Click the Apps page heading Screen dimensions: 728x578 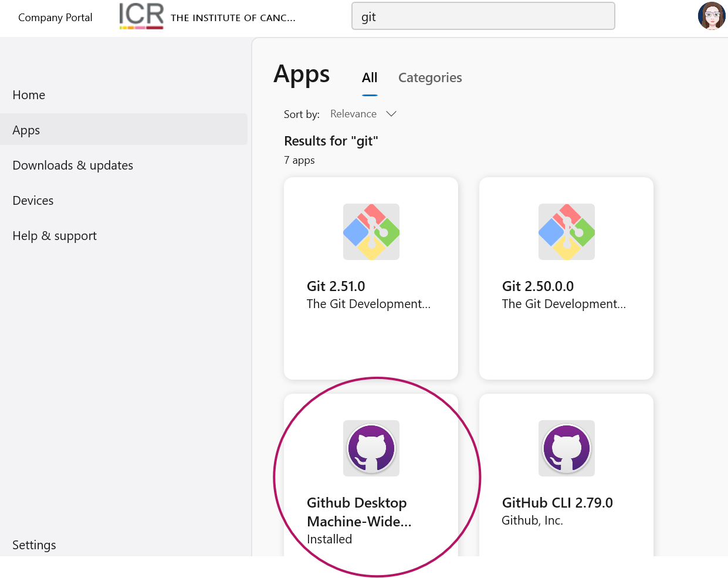(x=302, y=75)
